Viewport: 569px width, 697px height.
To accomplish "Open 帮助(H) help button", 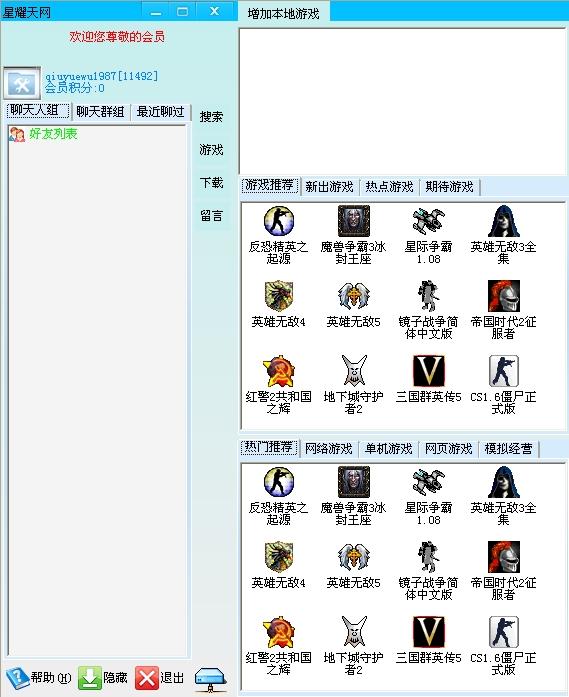I will point(39,678).
